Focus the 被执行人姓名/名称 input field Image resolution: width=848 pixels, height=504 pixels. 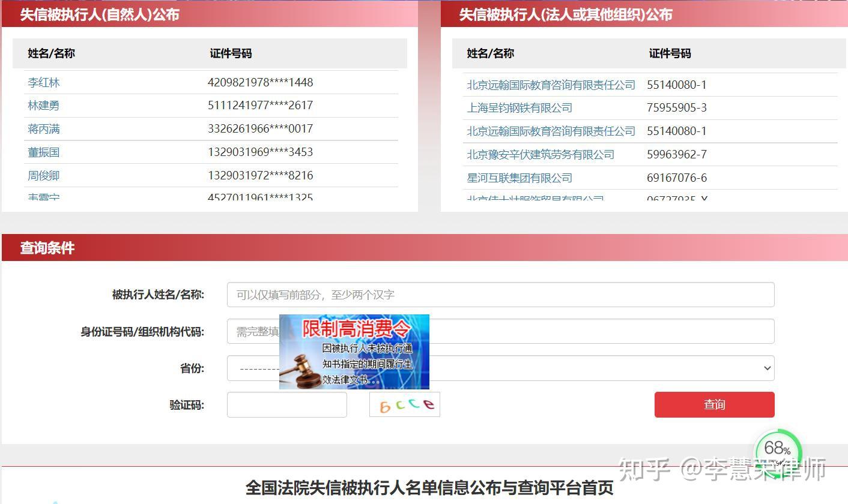[500, 295]
